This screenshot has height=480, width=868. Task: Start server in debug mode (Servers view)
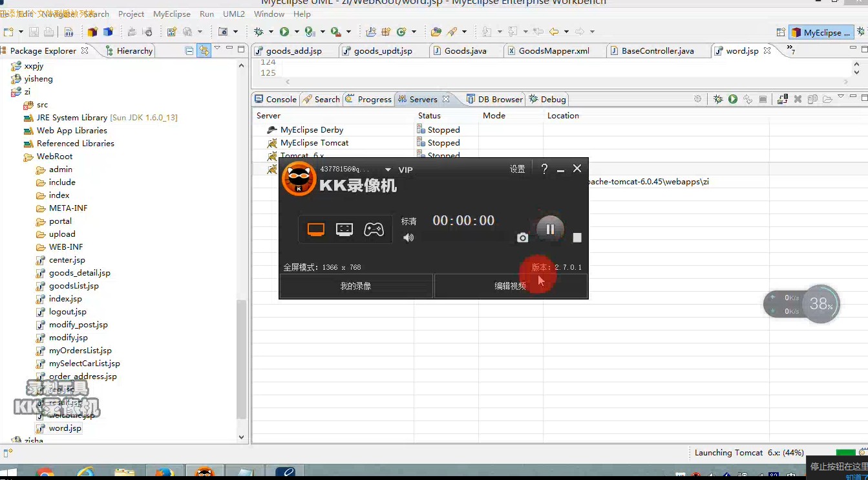pos(718,99)
